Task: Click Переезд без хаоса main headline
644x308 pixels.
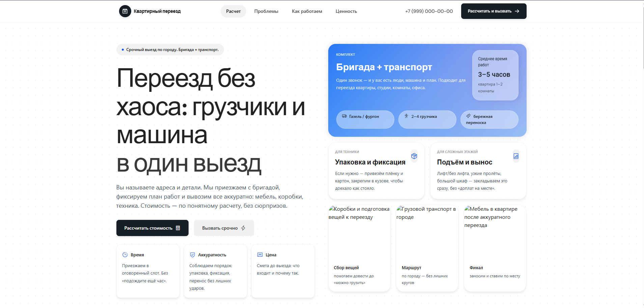Action: click(x=211, y=121)
